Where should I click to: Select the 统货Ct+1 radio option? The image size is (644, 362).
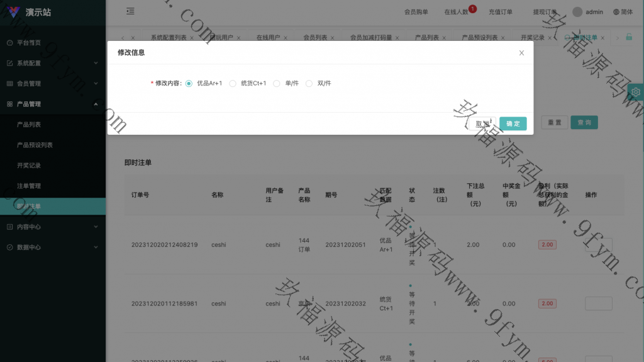[233, 83]
